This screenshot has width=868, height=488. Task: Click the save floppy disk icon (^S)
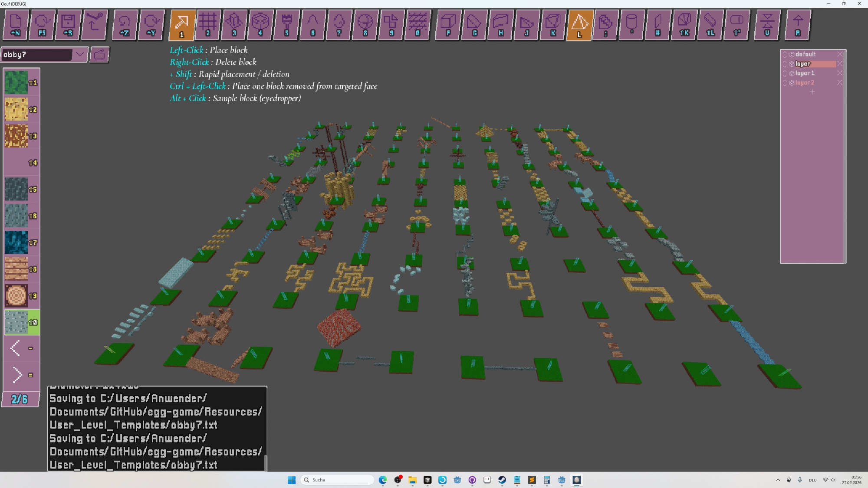(68, 25)
